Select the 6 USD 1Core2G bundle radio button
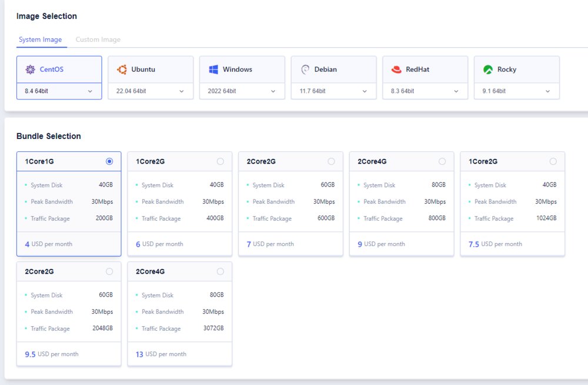 [x=220, y=161]
